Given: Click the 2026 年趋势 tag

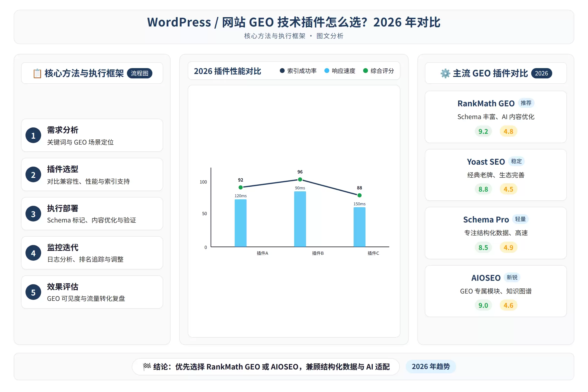Looking at the screenshot, I should click(x=430, y=367).
